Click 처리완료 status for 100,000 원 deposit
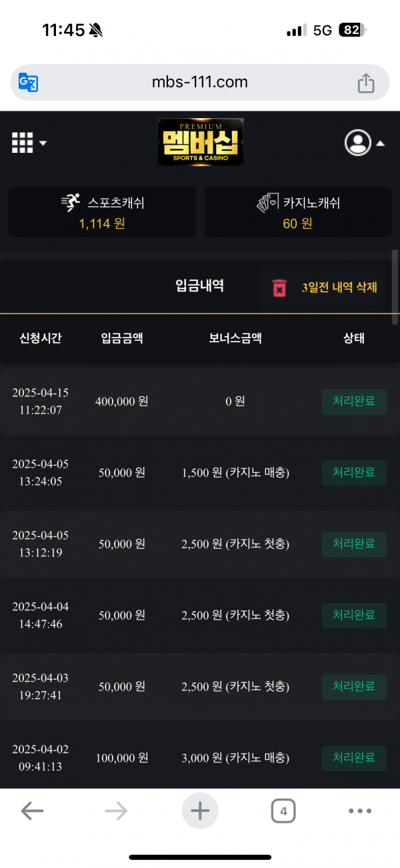 354,758
